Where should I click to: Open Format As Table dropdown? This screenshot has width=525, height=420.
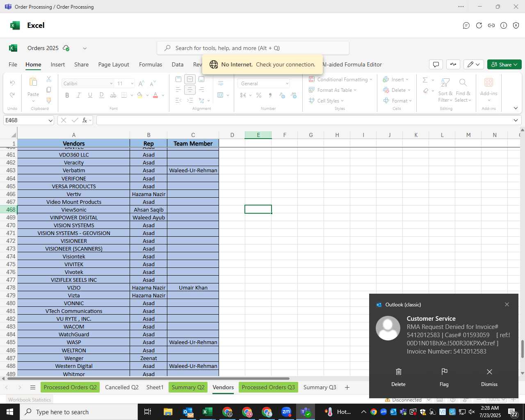coord(333,90)
